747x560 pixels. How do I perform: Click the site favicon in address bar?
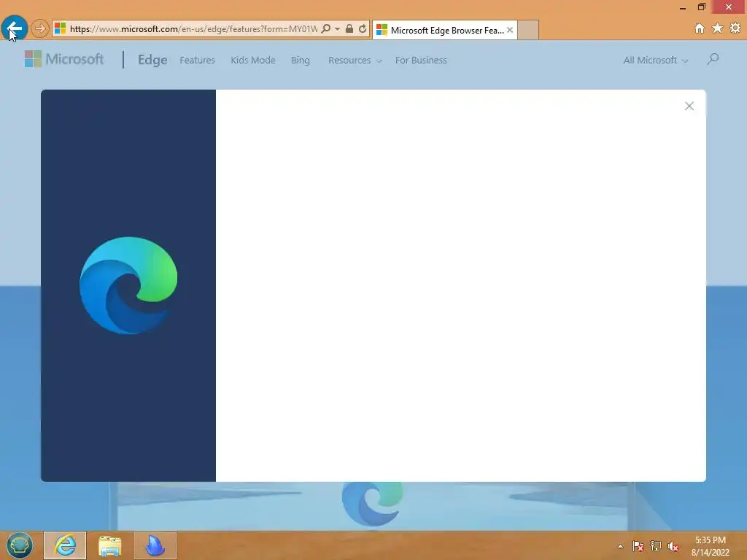60,28
